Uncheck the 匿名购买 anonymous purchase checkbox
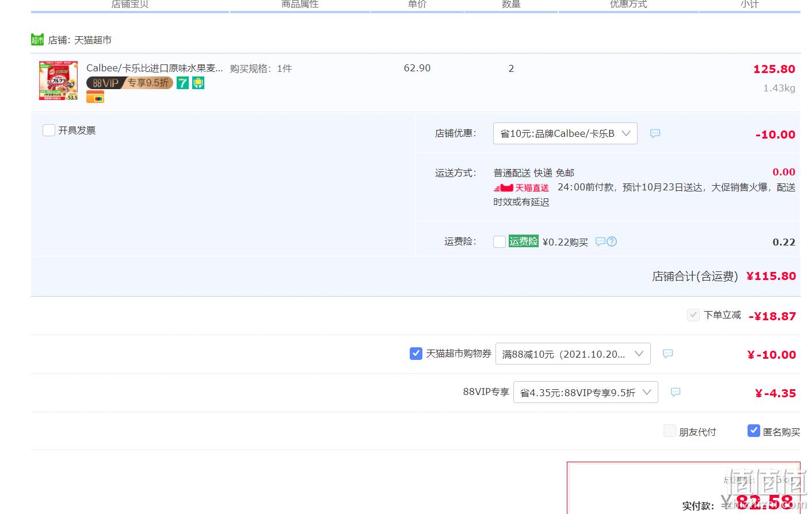812x514 pixels. click(x=754, y=431)
